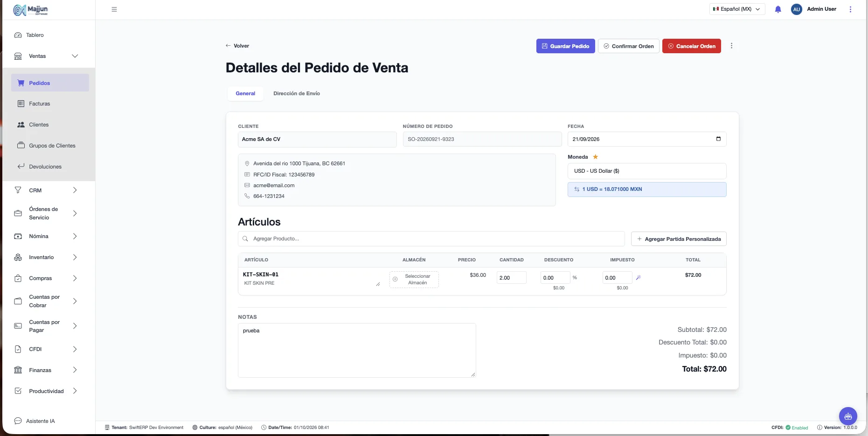
Task: Click the AU user avatar
Action: click(x=796, y=9)
